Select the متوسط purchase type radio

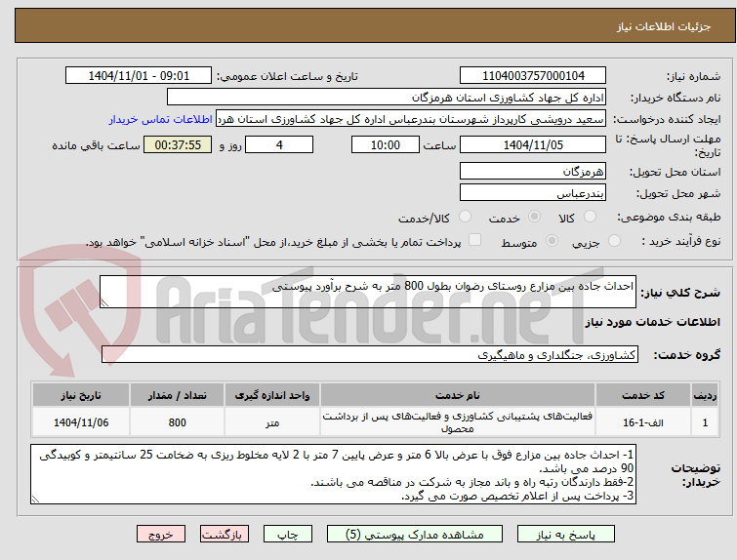pyautogui.click(x=552, y=241)
